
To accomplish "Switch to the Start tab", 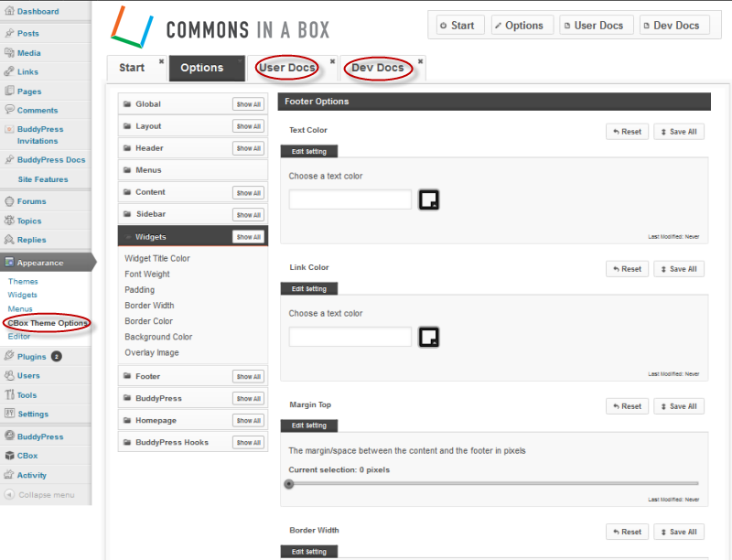I will pos(132,68).
